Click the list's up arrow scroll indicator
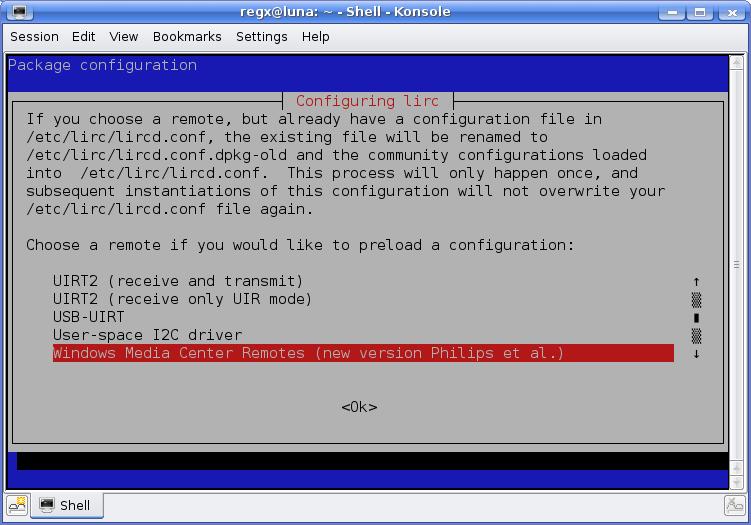751x525 pixels. (696, 281)
